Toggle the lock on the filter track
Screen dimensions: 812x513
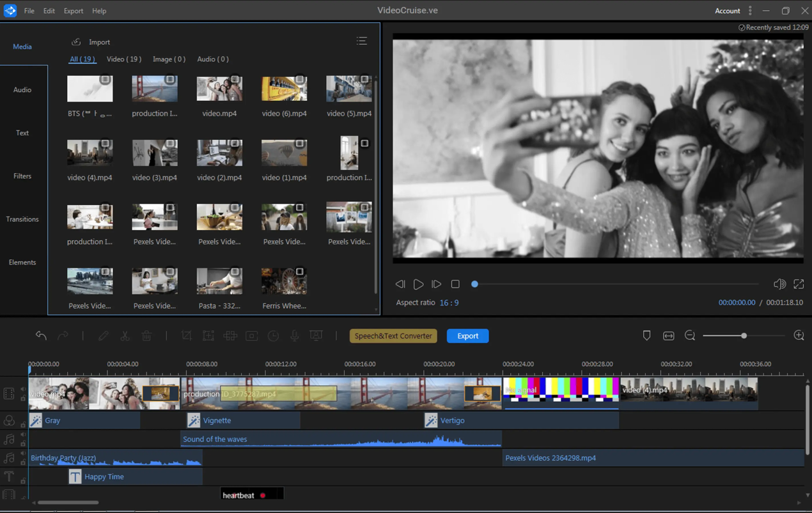point(23,424)
